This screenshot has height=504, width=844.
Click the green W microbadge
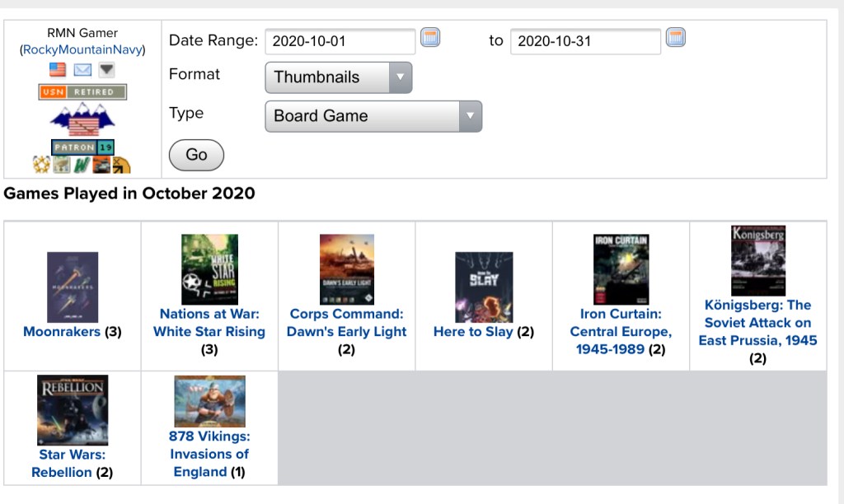(81, 165)
